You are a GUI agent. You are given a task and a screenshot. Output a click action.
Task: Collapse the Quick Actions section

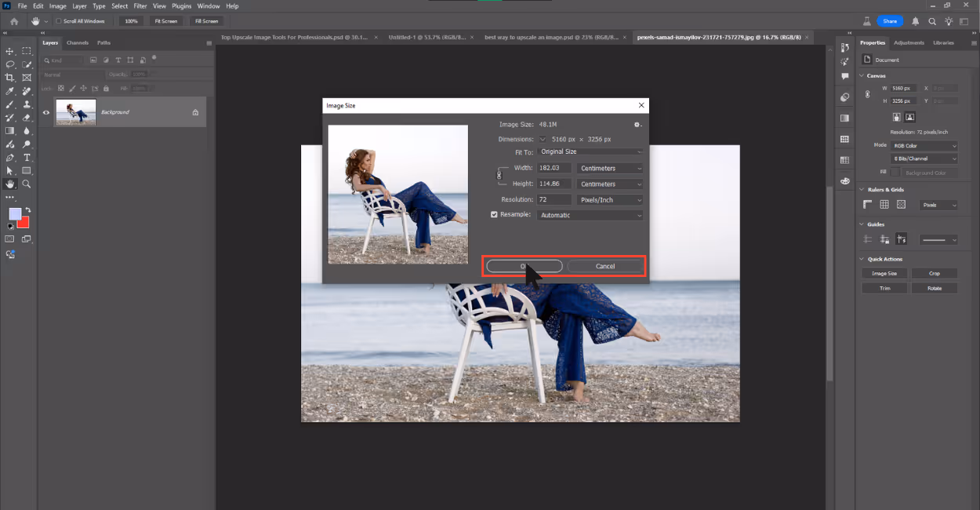(x=862, y=259)
